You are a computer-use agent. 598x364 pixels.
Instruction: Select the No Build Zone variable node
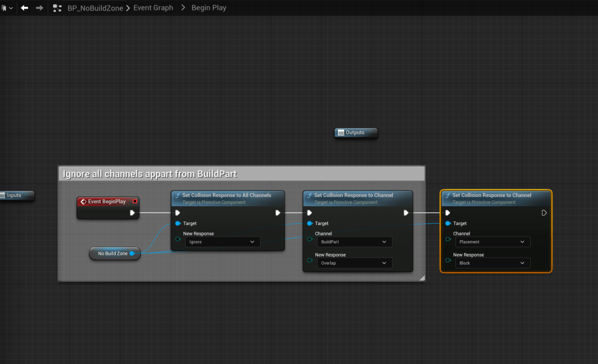click(112, 254)
